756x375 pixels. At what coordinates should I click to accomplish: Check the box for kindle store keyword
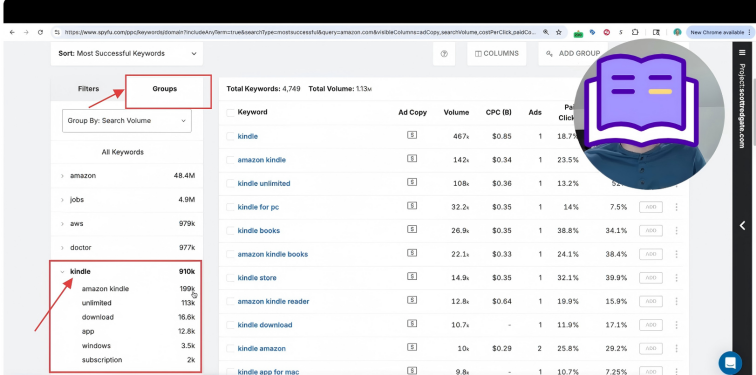point(230,278)
